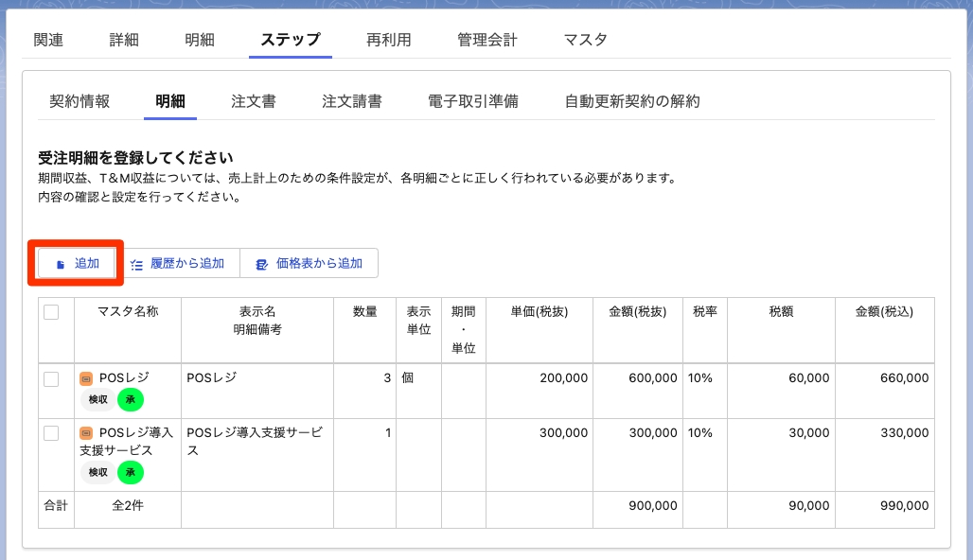The image size is (973, 560).
Task: Click the 履歴から追加 button
Action: pos(178,264)
